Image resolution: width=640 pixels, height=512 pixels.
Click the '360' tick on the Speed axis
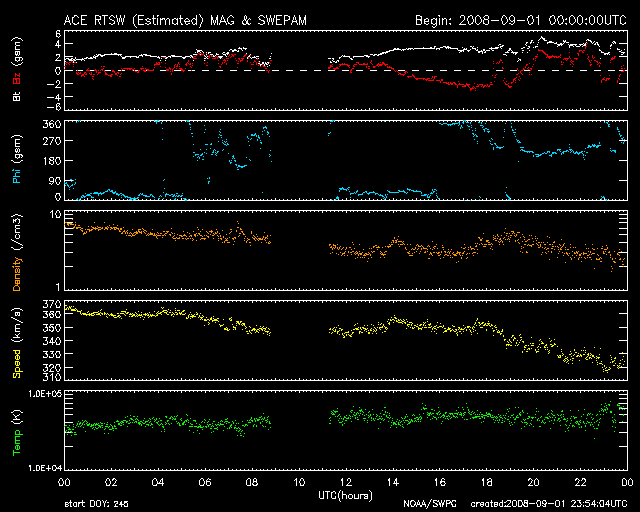pos(52,314)
